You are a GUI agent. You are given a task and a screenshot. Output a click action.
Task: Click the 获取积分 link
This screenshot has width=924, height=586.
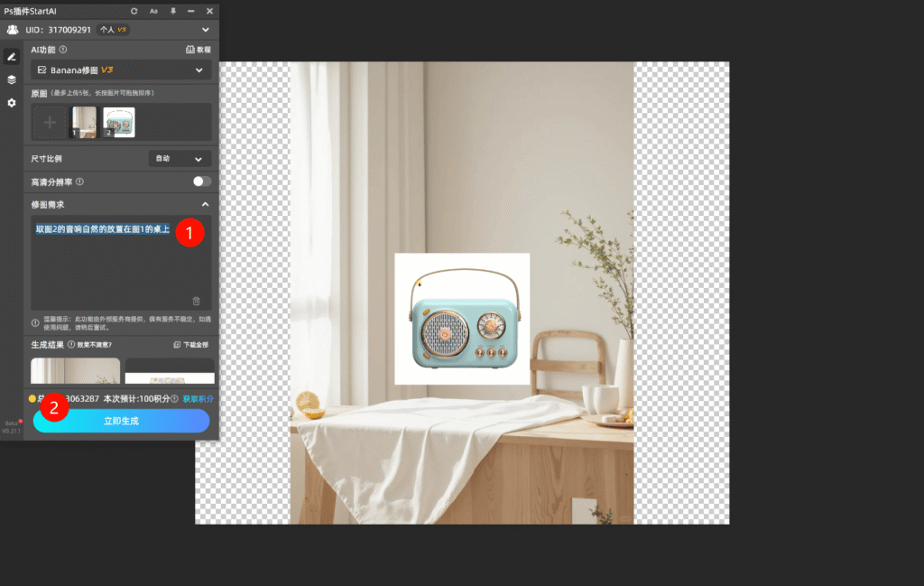click(x=199, y=398)
